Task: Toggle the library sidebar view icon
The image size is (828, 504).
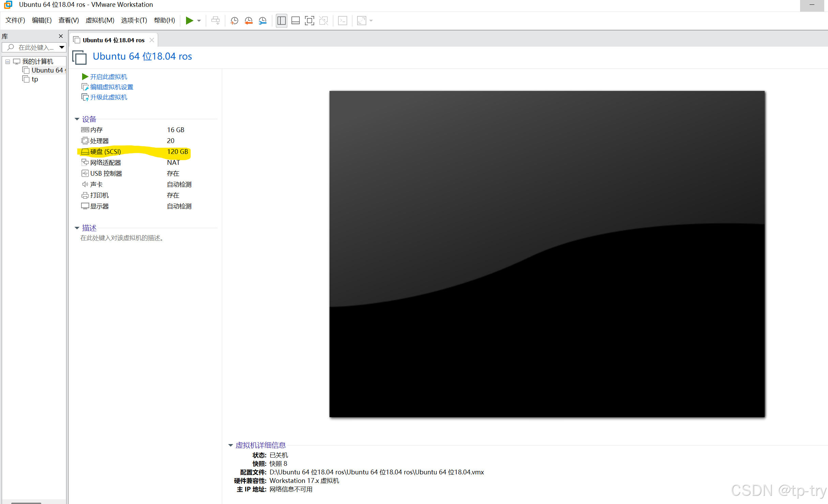Action: click(281, 21)
